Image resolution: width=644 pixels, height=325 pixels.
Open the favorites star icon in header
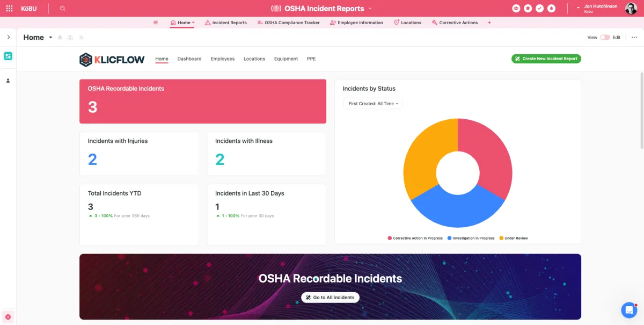pos(528,9)
